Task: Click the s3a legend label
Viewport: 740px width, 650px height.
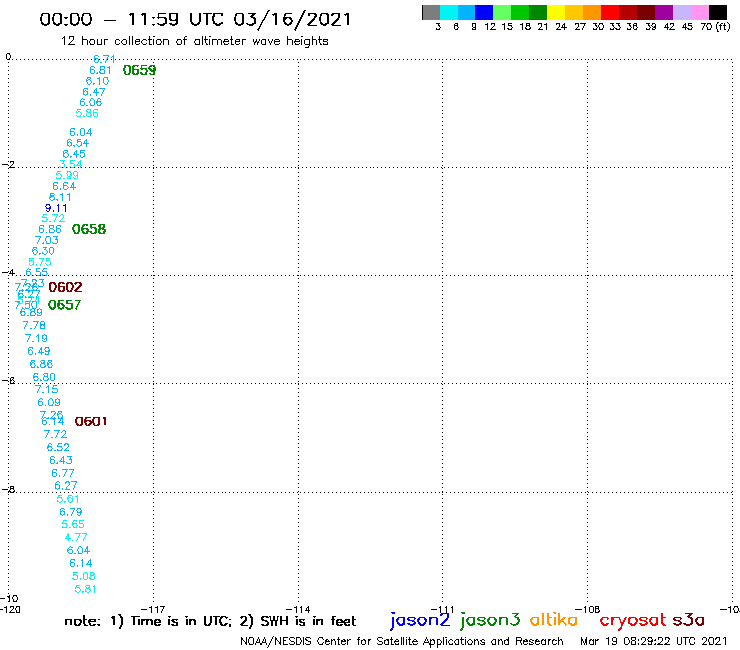Action: (x=689, y=620)
